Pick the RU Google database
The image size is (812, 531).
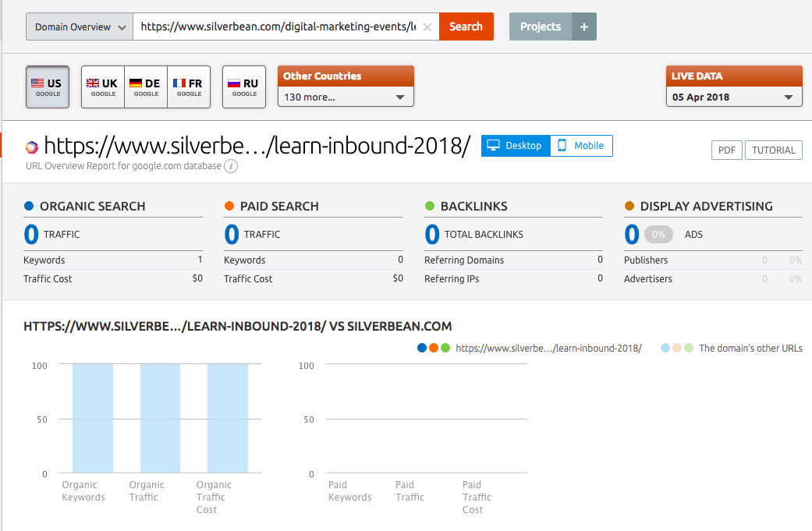(243, 86)
